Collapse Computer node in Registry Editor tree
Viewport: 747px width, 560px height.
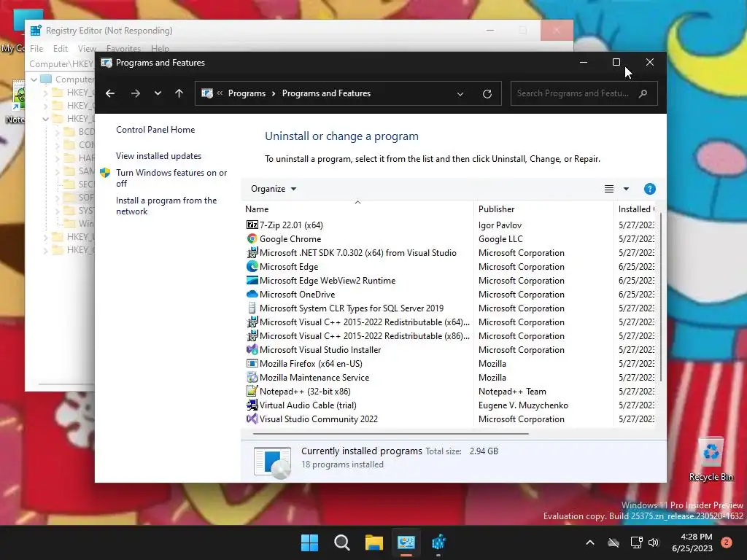[34, 79]
